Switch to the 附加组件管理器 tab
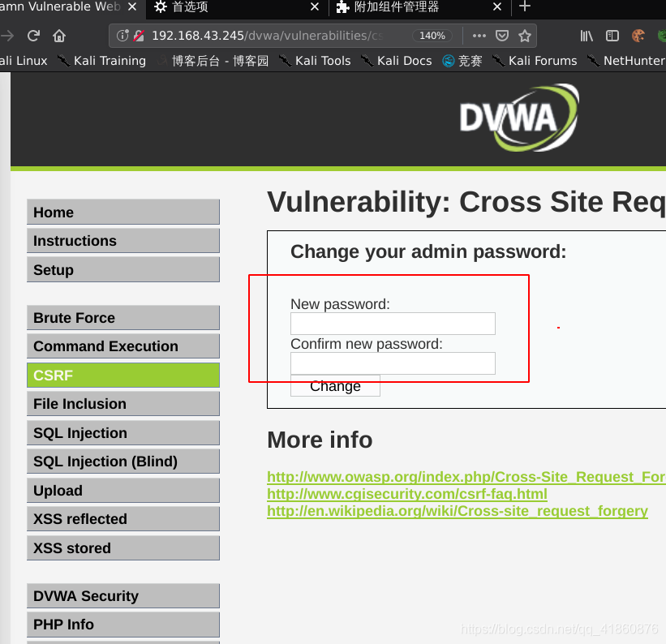This screenshot has width=666, height=644. tap(420, 7)
